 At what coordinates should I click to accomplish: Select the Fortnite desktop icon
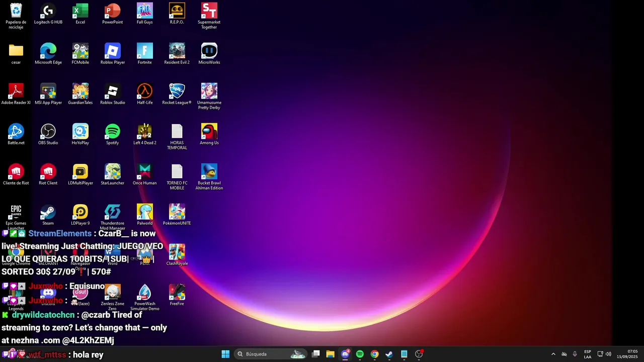pyautogui.click(x=145, y=54)
